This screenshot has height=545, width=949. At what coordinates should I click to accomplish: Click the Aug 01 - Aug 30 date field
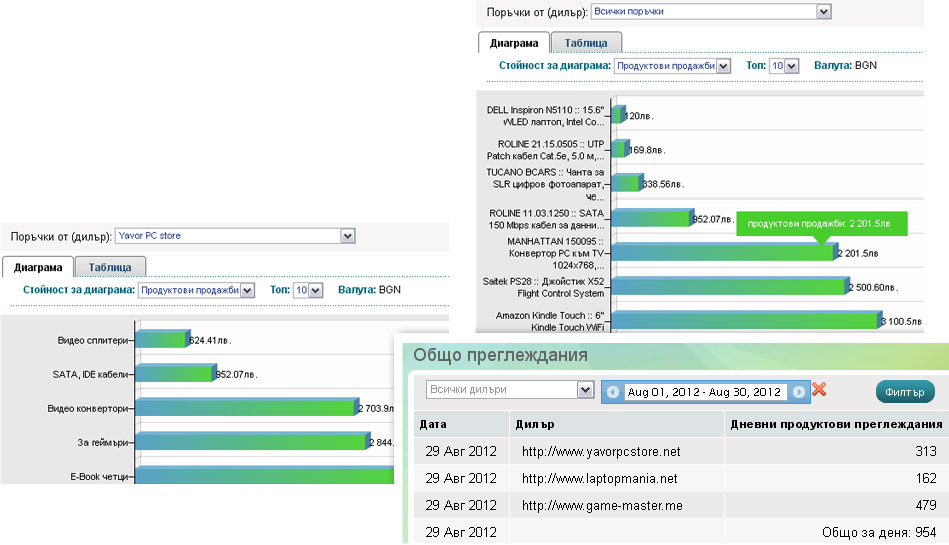tap(705, 391)
